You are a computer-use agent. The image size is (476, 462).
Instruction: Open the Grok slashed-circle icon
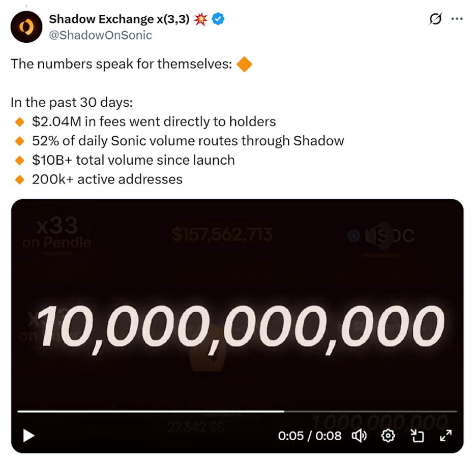coord(435,19)
